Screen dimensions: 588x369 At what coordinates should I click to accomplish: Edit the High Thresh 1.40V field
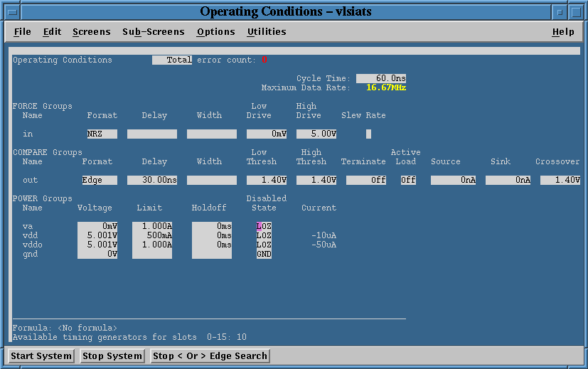[x=316, y=180]
